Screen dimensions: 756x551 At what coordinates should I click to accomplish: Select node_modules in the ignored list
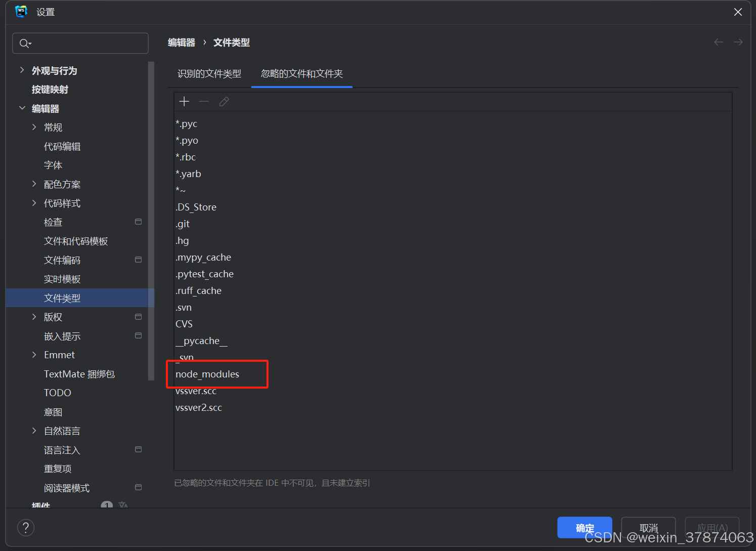[x=207, y=374]
